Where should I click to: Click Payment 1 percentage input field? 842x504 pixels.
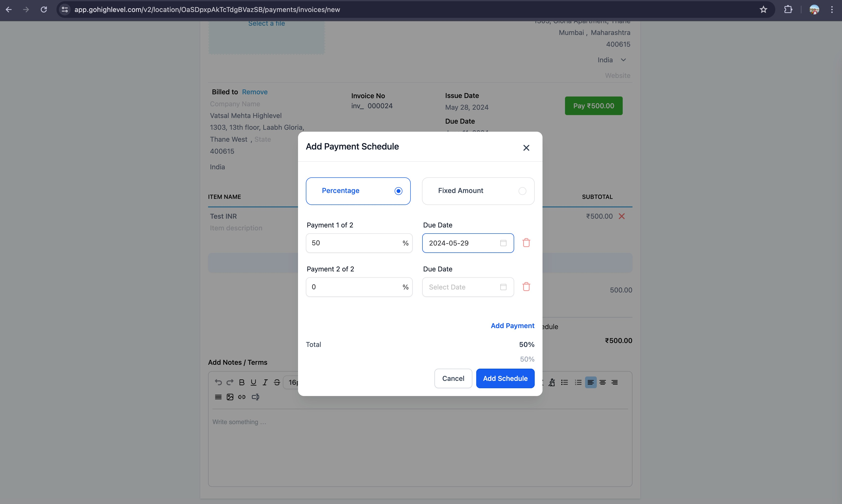[353, 243]
